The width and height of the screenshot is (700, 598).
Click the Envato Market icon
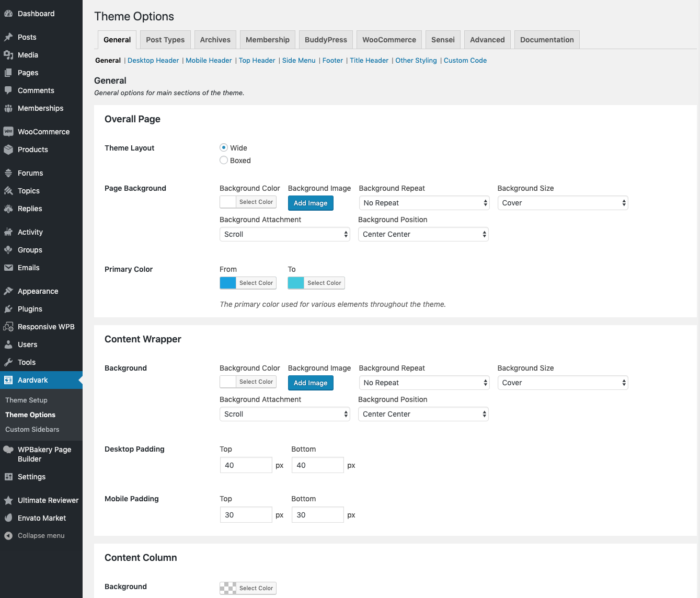(x=8, y=518)
